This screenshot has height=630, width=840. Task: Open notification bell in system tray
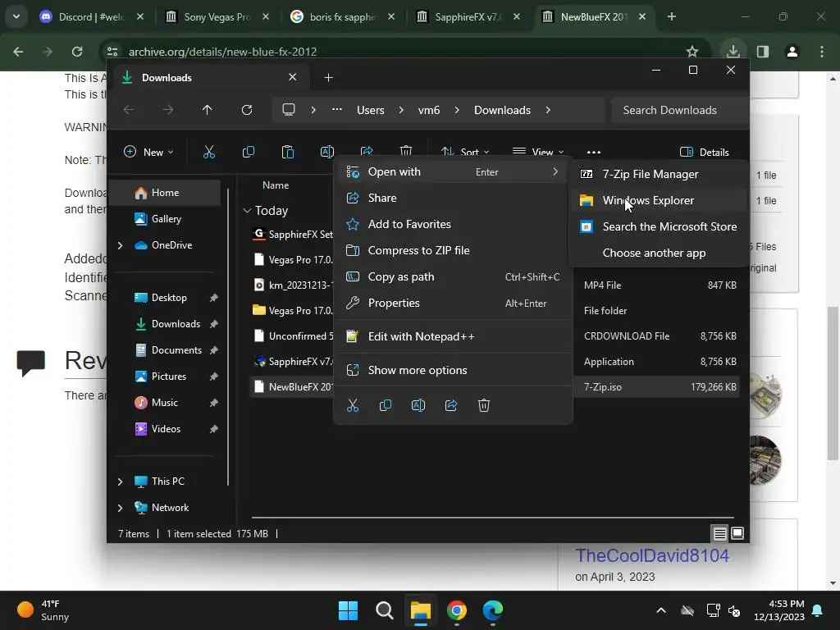818,610
